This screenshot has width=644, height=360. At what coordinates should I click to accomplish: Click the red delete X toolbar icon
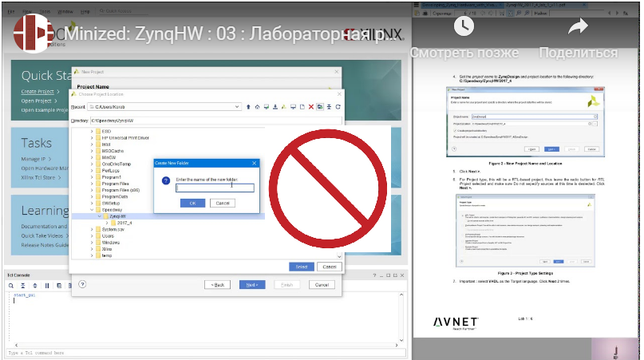(310, 106)
